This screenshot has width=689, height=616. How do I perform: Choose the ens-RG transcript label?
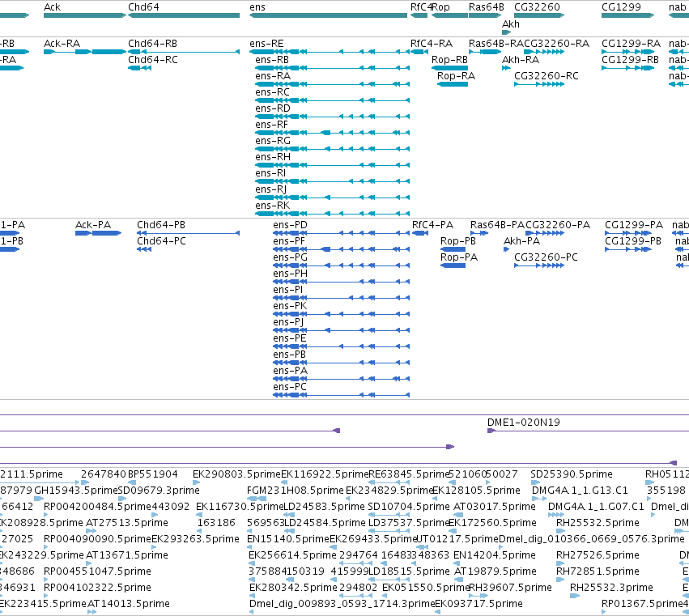(273, 141)
